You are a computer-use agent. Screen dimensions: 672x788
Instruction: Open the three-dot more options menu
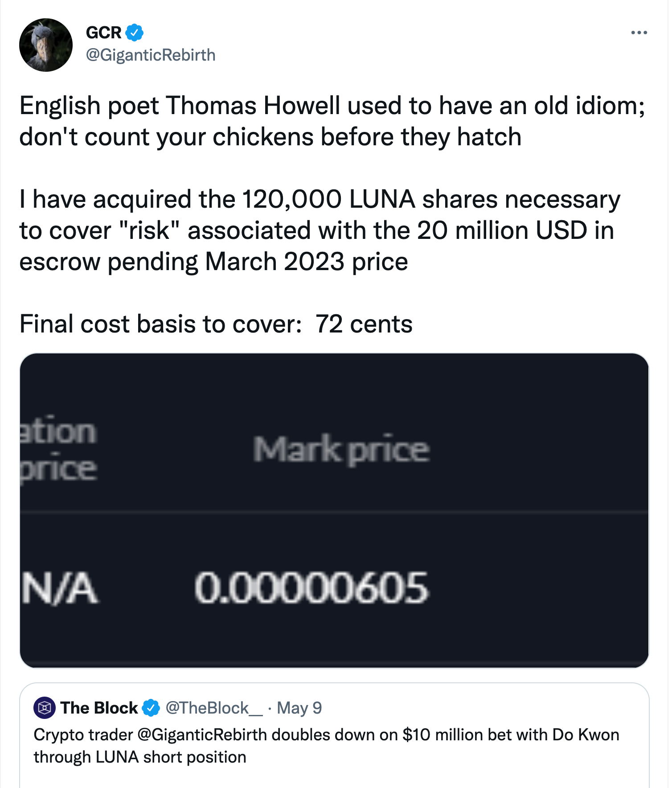click(x=639, y=33)
